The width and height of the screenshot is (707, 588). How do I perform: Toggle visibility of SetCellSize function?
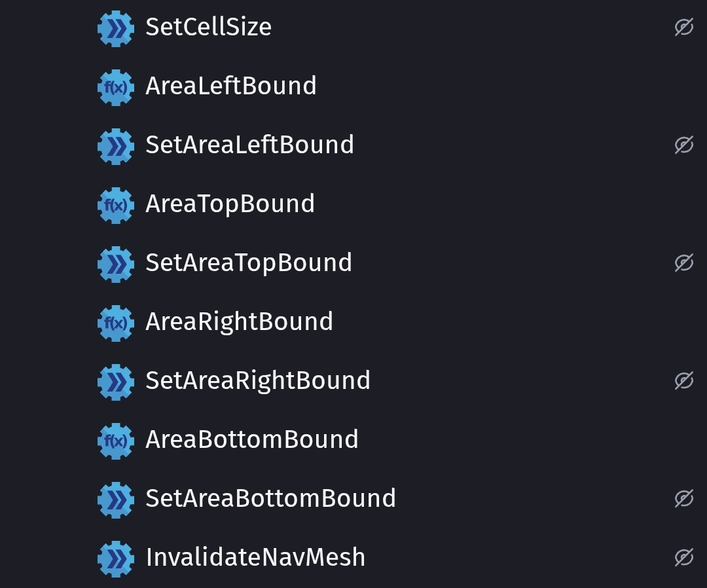[683, 27]
